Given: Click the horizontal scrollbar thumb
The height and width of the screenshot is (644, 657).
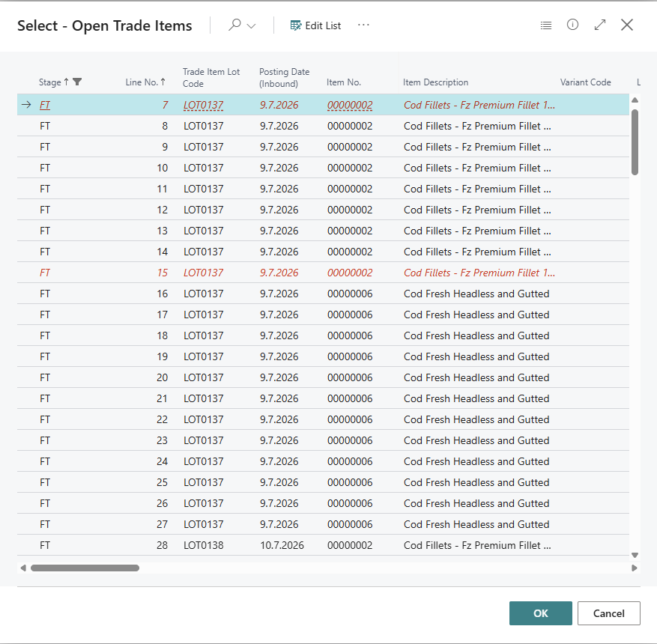Looking at the screenshot, I should pos(85,568).
